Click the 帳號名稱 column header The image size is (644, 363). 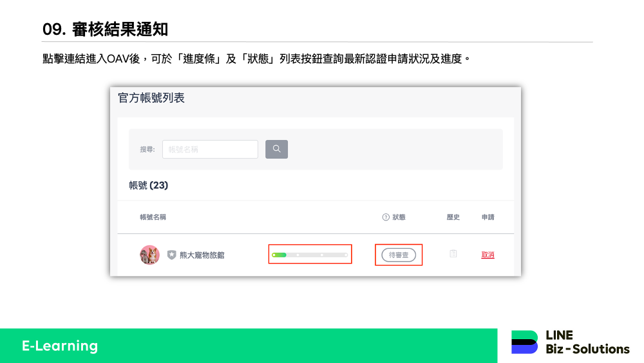point(153,217)
